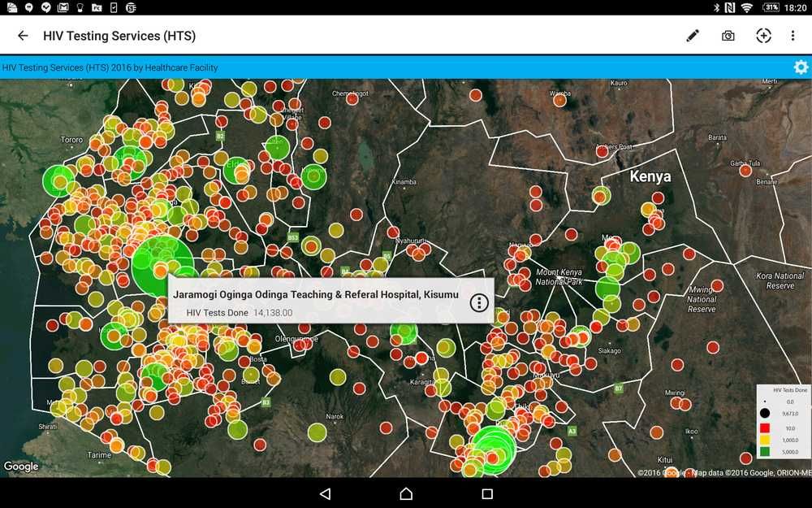
Task: Tap the Kora National Reserve label
Action: click(x=780, y=280)
